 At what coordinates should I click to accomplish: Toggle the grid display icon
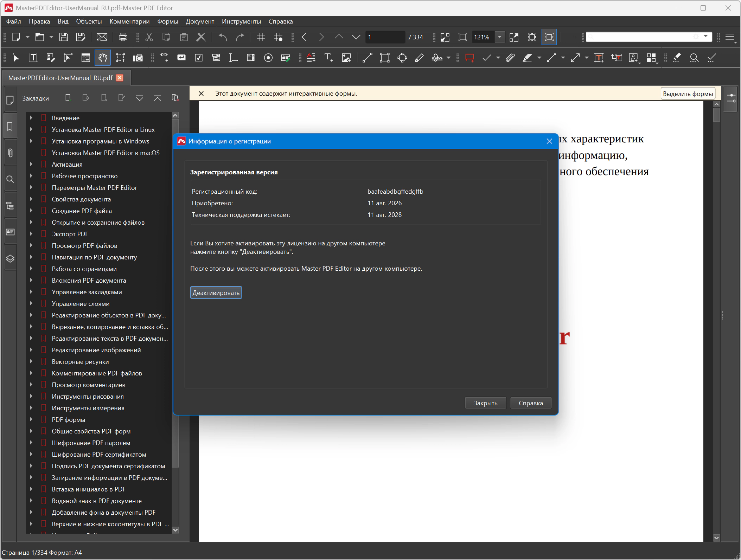(x=261, y=37)
